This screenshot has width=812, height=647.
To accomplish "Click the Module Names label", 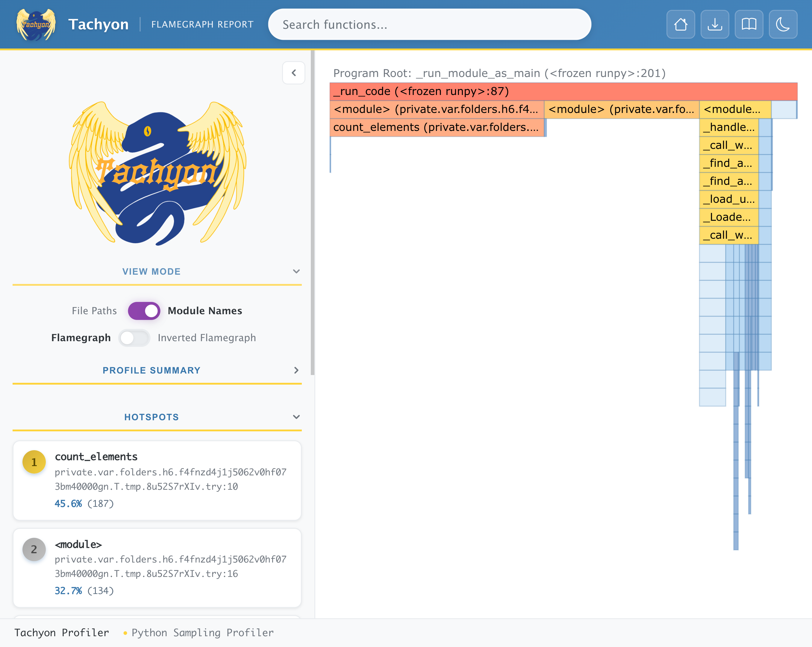I will (x=205, y=311).
